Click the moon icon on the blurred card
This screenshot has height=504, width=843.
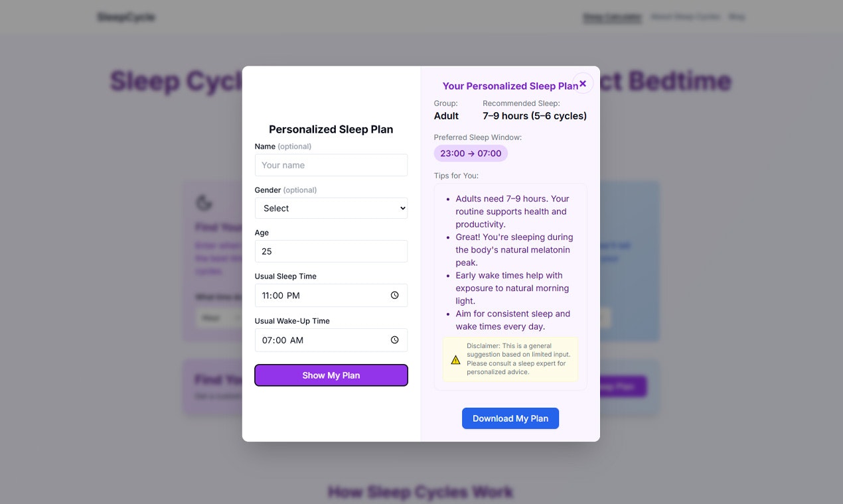tap(204, 203)
